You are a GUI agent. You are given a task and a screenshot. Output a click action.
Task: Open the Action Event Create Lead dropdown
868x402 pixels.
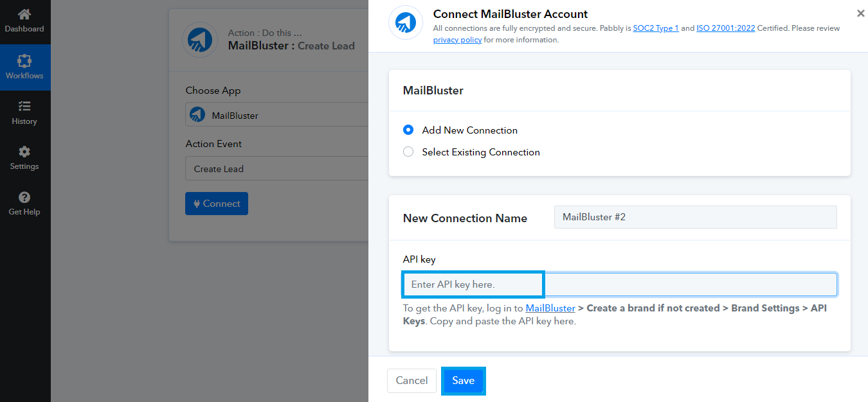pyautogui.click(x=277, y=169)
